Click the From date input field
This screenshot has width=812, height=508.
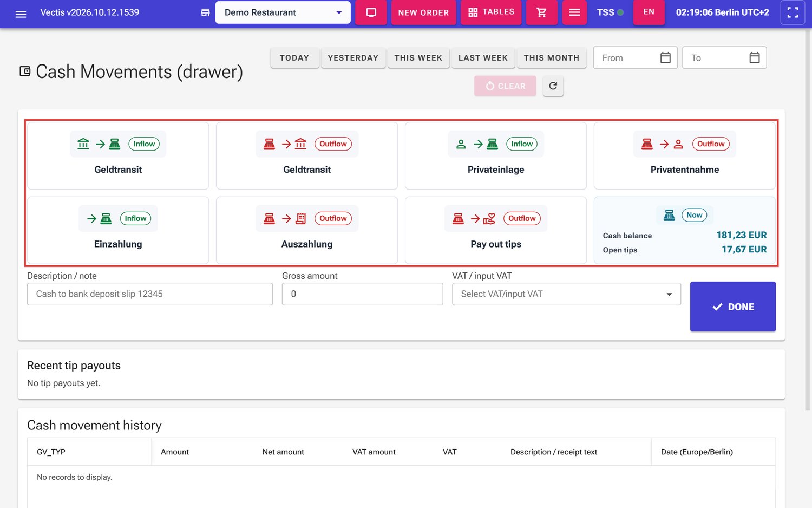pos(636,57)
